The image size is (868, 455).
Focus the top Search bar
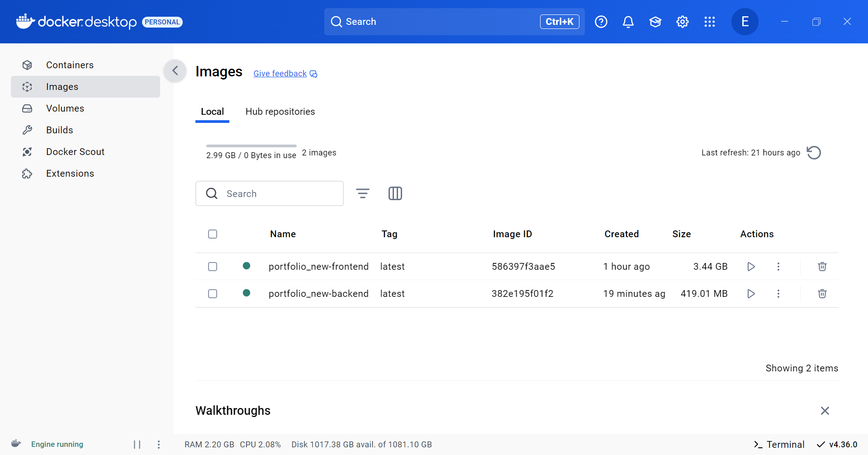pyautogui.click(x=454, y=22)
